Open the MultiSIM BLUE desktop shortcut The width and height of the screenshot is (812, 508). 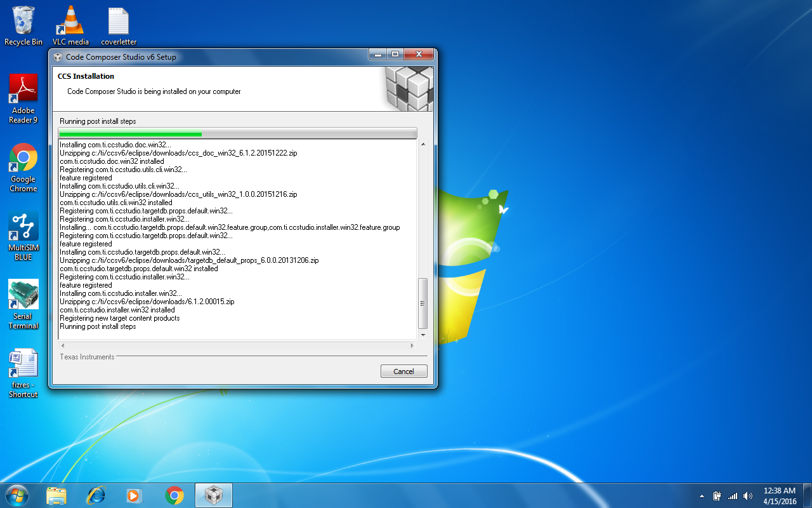[x=23, y=236]
